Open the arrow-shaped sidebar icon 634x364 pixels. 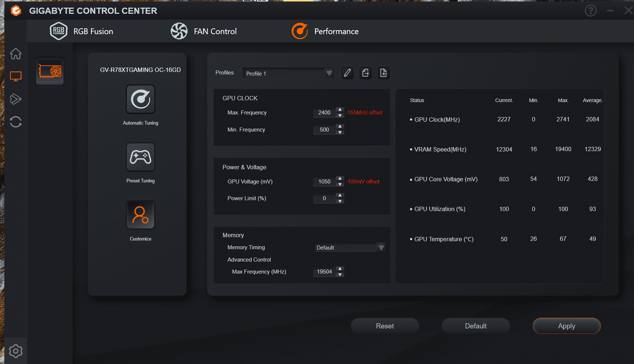pyautogui.click(x=16, y=99)
